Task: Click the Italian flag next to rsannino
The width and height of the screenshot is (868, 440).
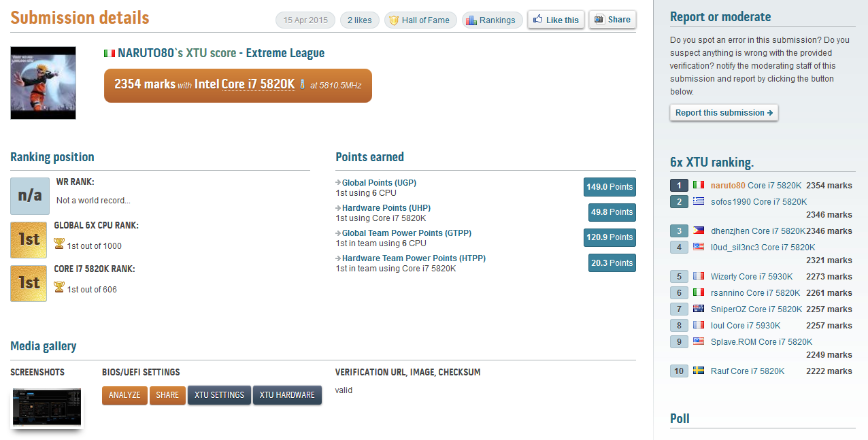Action: pos(699,293)
